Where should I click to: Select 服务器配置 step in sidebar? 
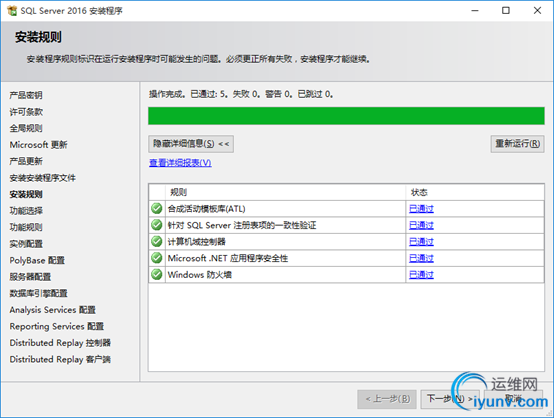pos(30,277)
